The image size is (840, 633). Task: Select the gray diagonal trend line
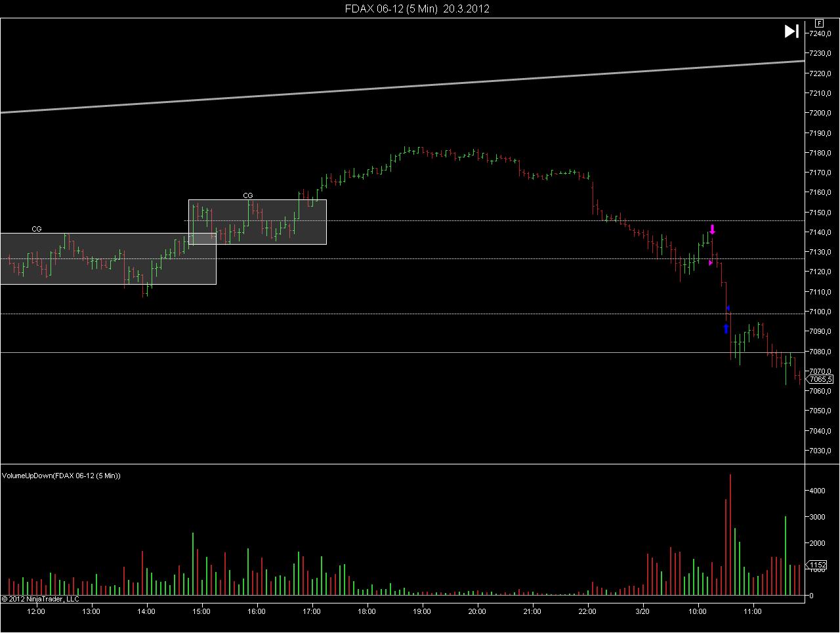pos(402,87)
